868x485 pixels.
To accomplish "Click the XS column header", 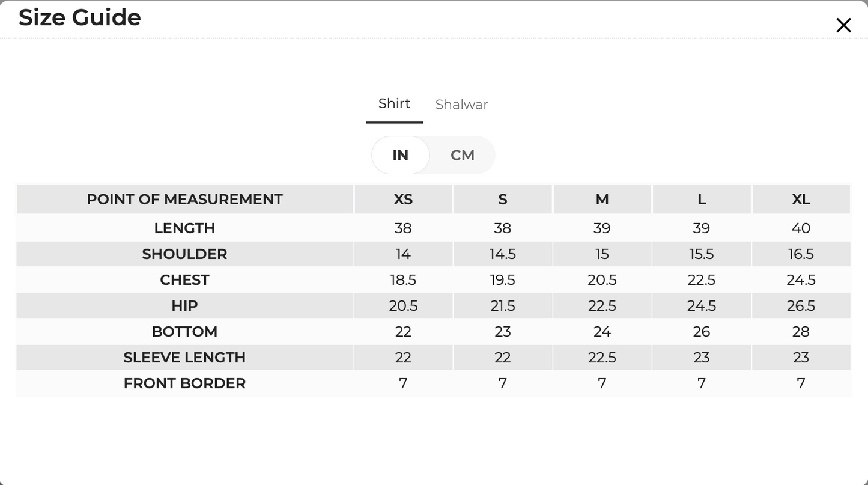I will pos(403,200).
